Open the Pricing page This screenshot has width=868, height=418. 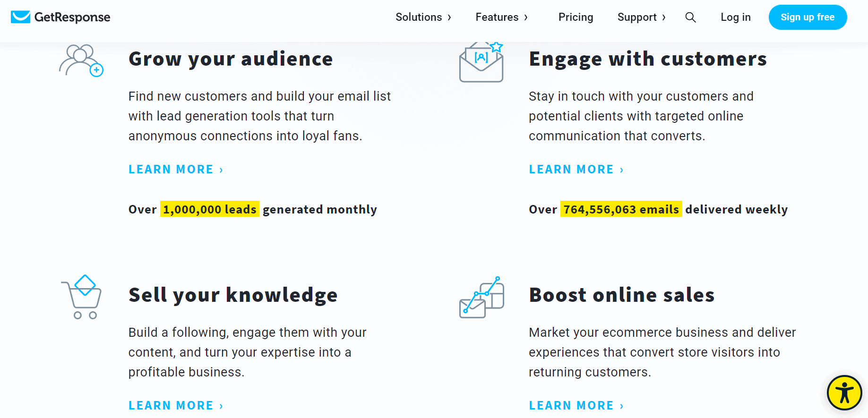576,17
